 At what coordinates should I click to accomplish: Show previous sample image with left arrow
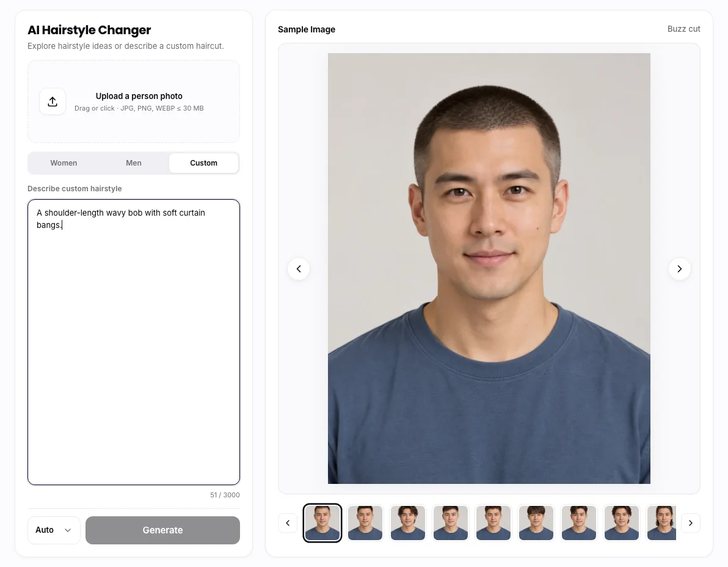click(299, 269)
